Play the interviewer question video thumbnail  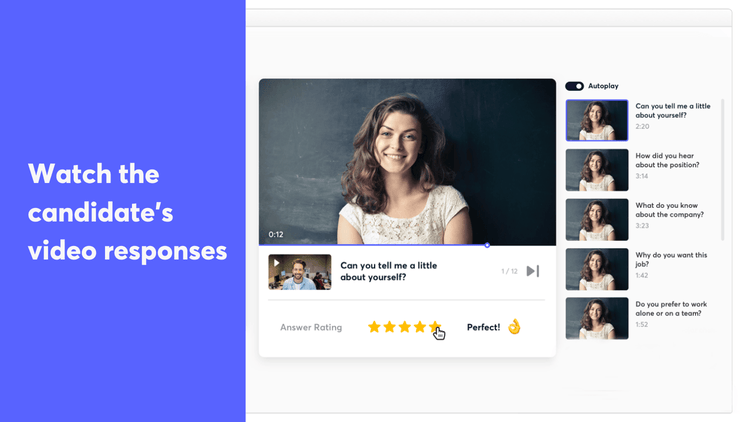click(299, 272)
